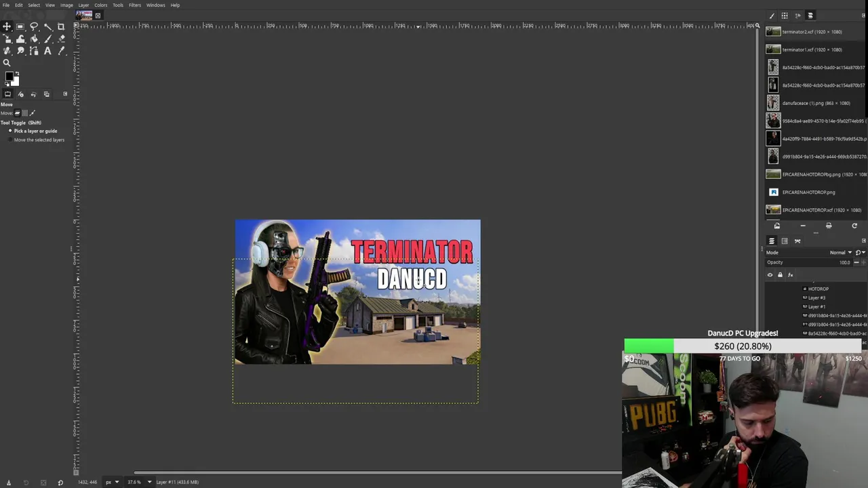This screenshot has height=488, width=868.
Task: Toggle the layer lock icon
Action: [x=780, y=275]
